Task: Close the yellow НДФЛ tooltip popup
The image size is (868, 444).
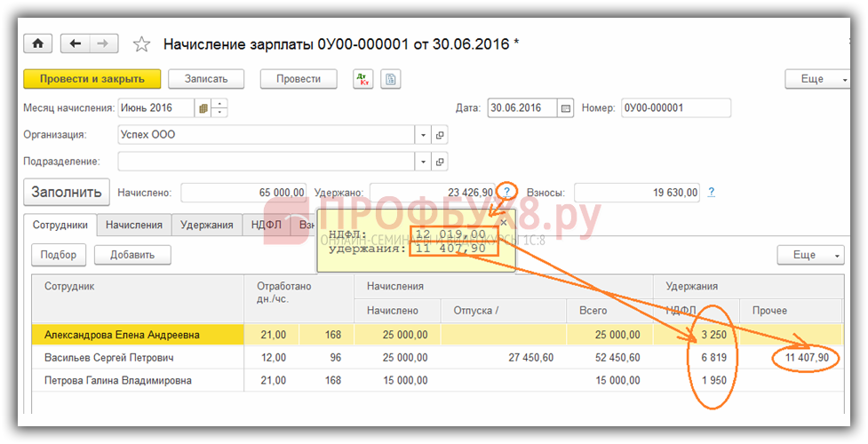Action: [x=505, y=222]
